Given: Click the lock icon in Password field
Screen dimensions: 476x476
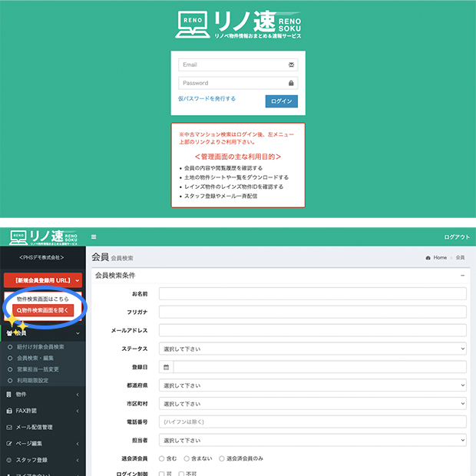Looking at the screenshot, I should tap(291, 83).
